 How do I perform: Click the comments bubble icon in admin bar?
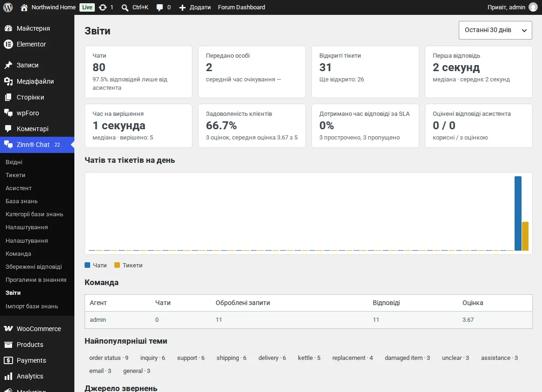coord(159,7)
